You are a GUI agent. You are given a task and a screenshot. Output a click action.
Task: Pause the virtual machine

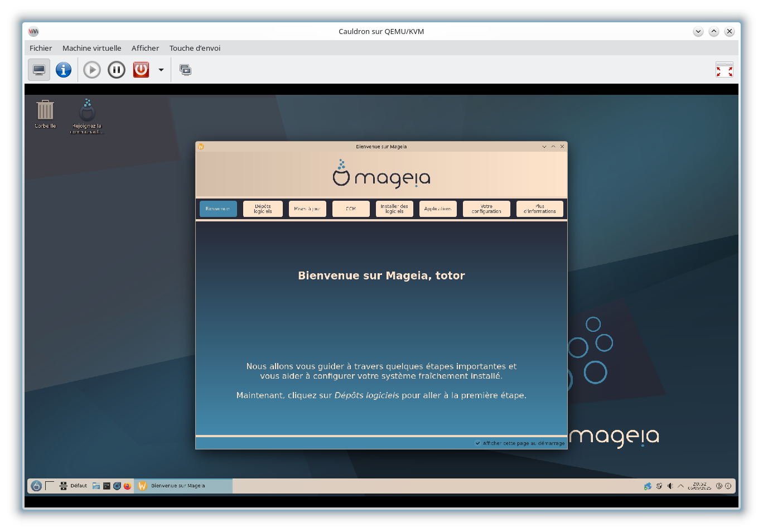coord(117,70)
